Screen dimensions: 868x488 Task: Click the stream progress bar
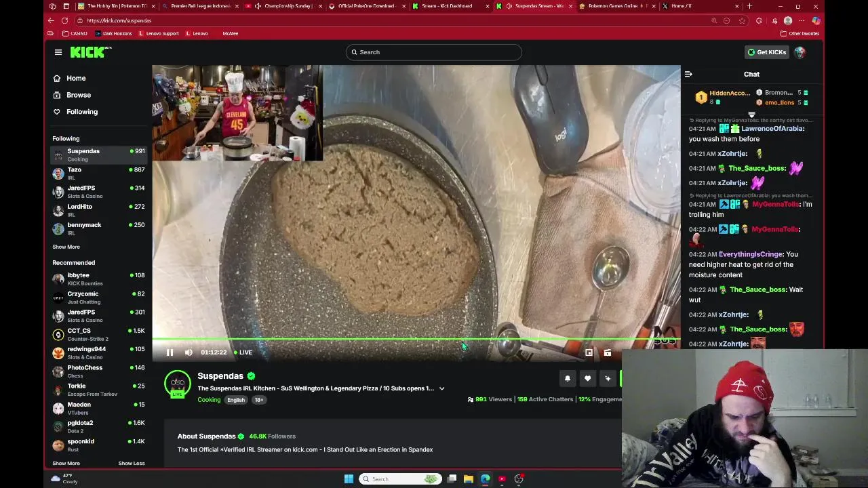(416, 339)
